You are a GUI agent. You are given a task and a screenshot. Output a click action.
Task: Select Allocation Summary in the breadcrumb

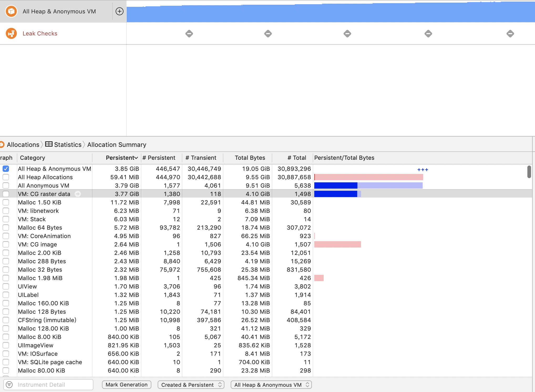coord(117,145)
